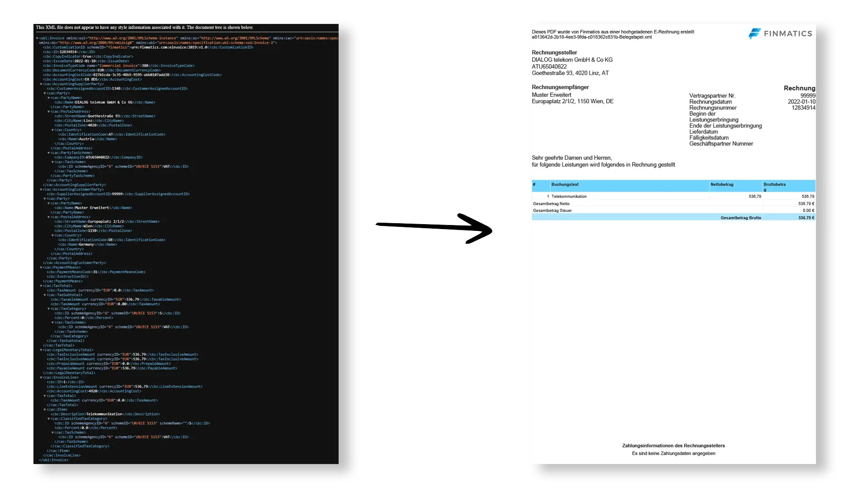This screenshot has width=868, height=488.
Task: Click the cbc:IssueDate 2022-01-10 line
Action: tap(86, 61)
